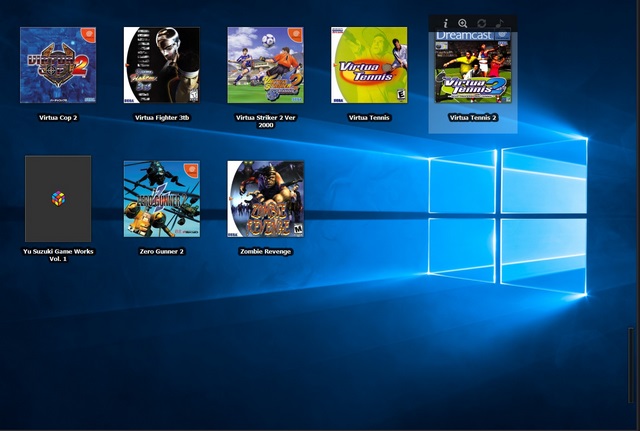Image resolution: width=640 pixels, height=431 pixels.
Task: Click the 'Virtua Striker 2 Ver 2000' label
Action: 265,121
